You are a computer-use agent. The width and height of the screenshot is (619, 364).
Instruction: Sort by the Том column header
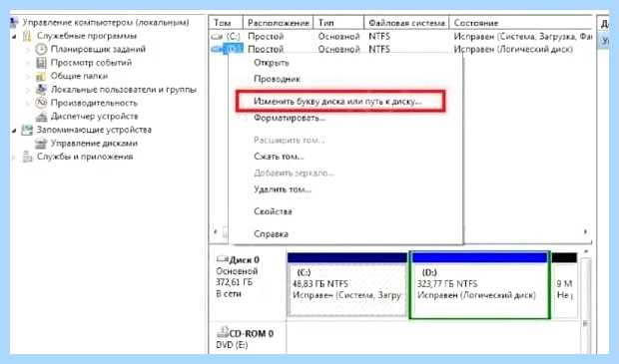click(x=226, y=23)
